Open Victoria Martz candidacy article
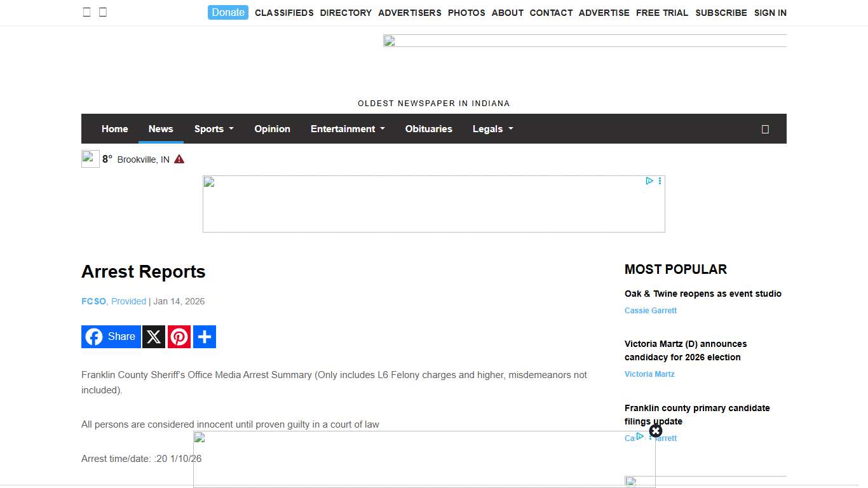The image size is (868, 488). pyautogui.click(x=686, y=351)
